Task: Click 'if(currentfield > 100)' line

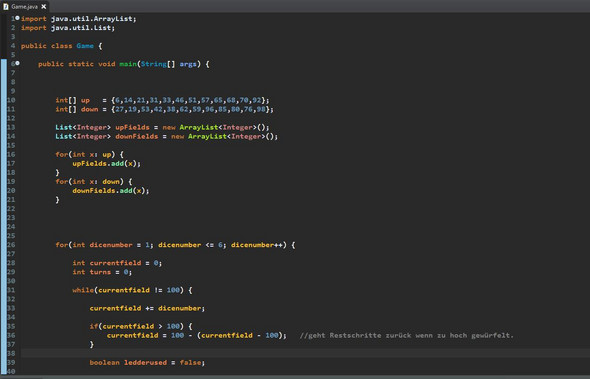Action: click(x=141, y=326)
